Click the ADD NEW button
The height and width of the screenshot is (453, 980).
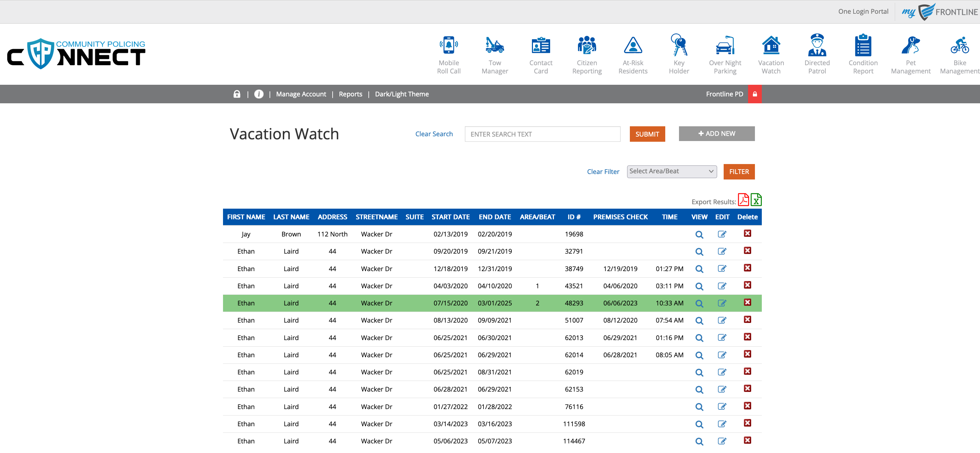point(716,134)
